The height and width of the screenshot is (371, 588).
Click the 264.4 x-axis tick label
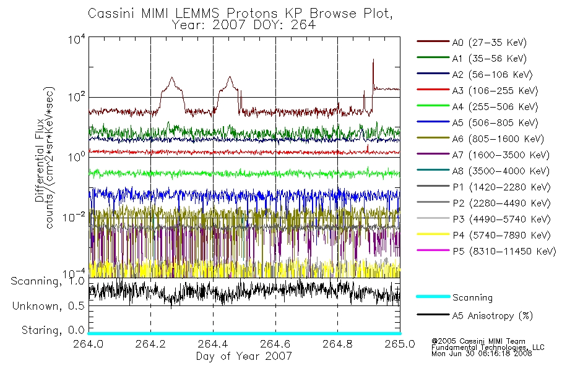[x=213, y=344]
